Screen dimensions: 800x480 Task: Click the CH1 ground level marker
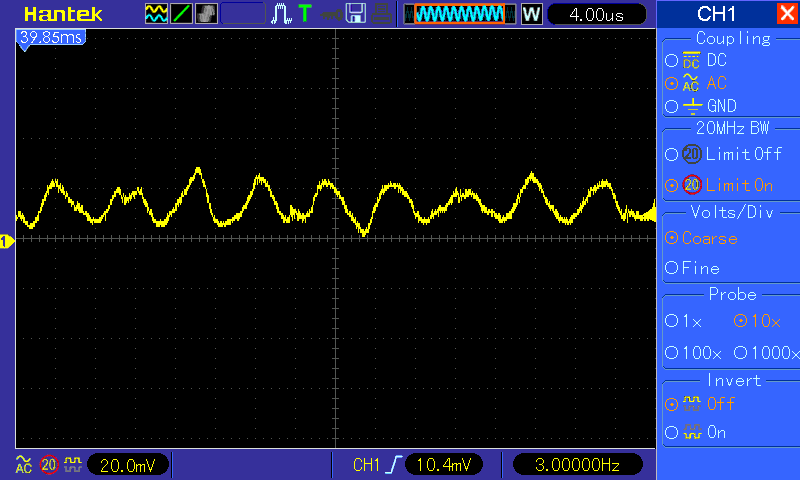click(7, 241)
